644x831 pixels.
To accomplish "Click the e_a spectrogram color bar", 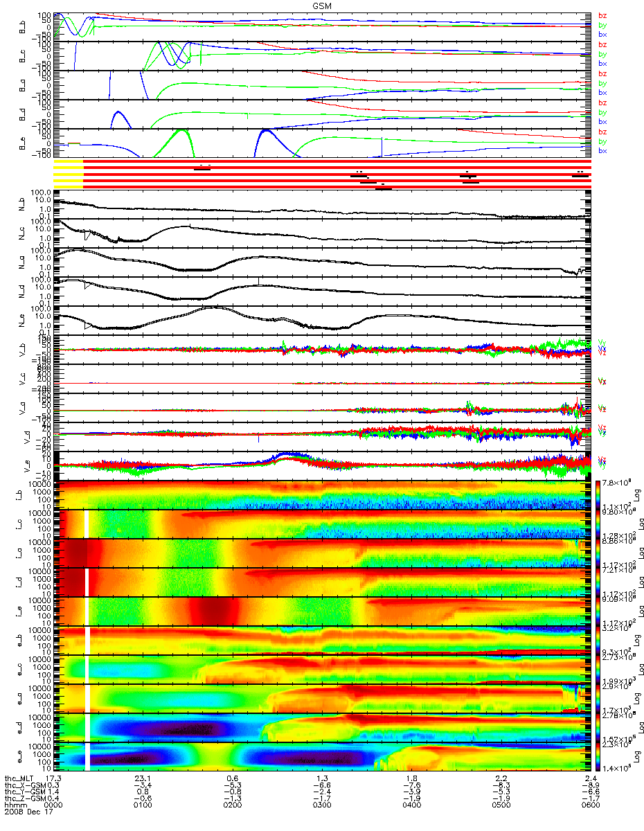I will (598, 699).
